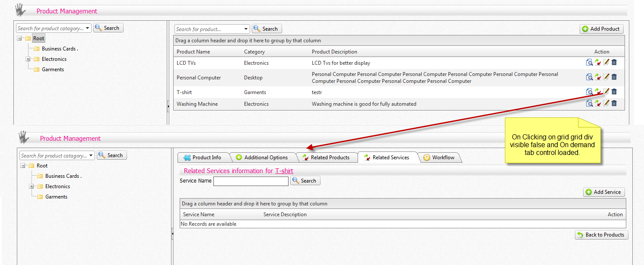This screenshot has height=265, width=644.
Task: Follow the T-shirt link in the heading
Action: [x=284, y=171]
